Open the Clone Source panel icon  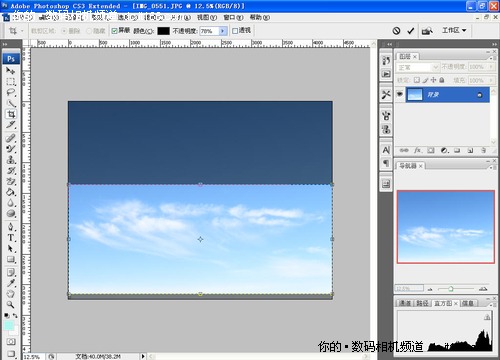(386, 129)
